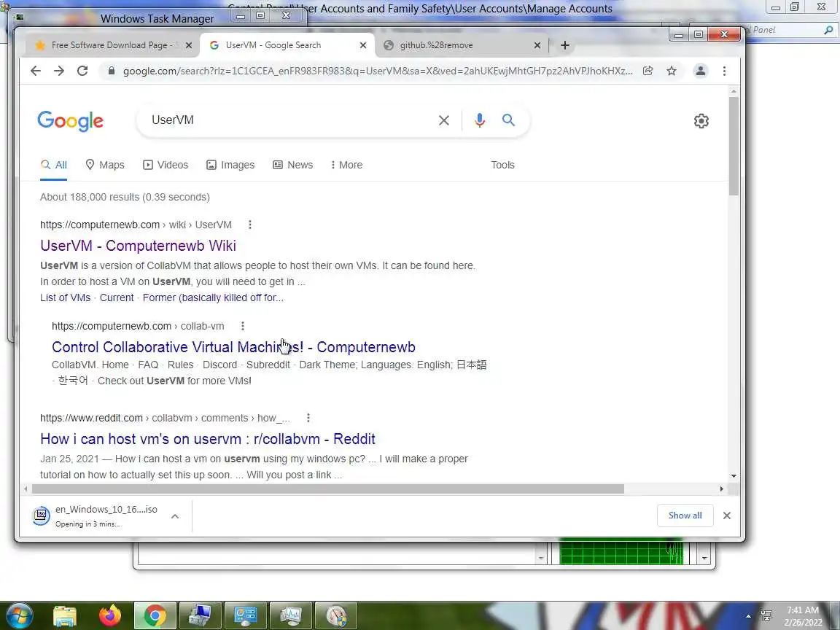The height and width of the screenshot is (630, 840).
Task: Select the Videos results tab
Action: pyautogui.click(x=166, y=165)
